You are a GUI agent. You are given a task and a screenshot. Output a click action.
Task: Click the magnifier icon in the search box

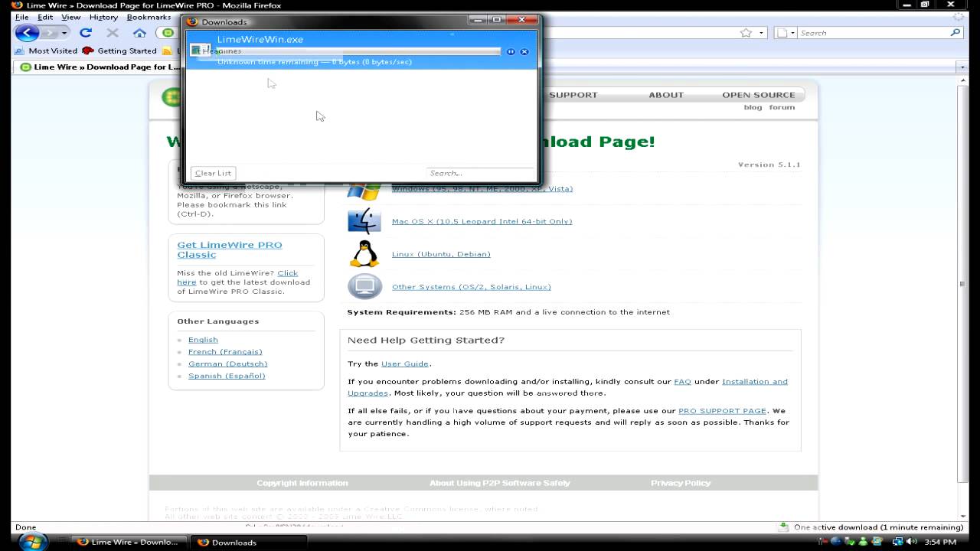point(955,33)
